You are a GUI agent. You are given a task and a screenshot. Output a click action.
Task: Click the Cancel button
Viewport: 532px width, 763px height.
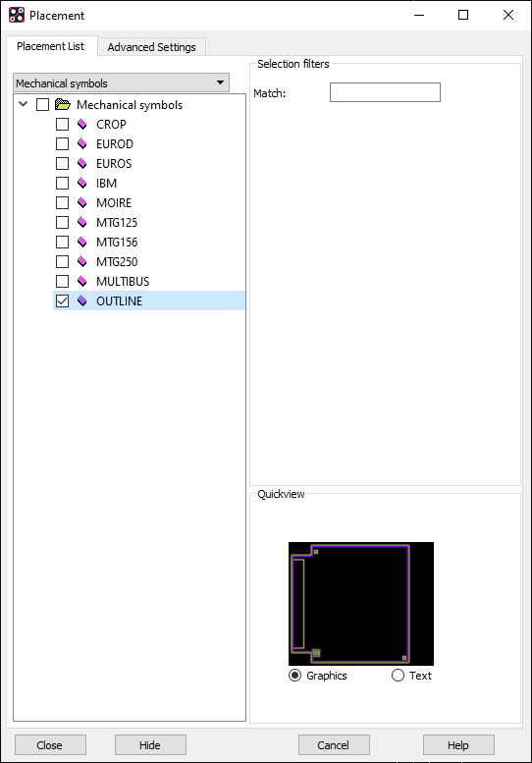pos(334,745)
